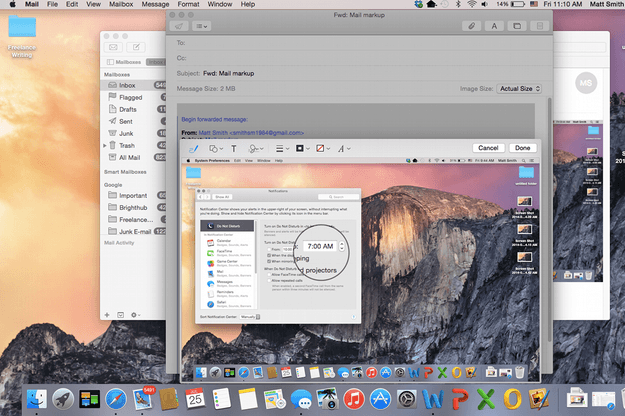
Task: Select the Inbox mailbox in sidebar
Action: tap(134, 85)
